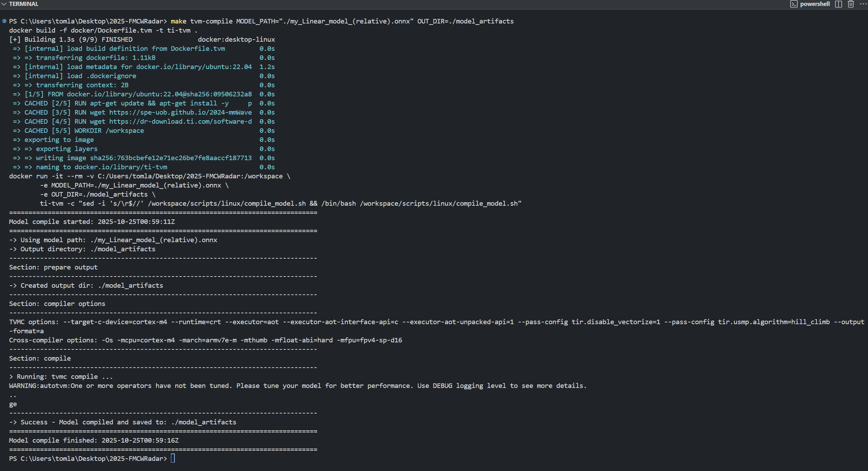The width and height of the screenshot is (868, 471).
Task: Collapse the TERMINAL panel chevron
Action: point(4,4)
